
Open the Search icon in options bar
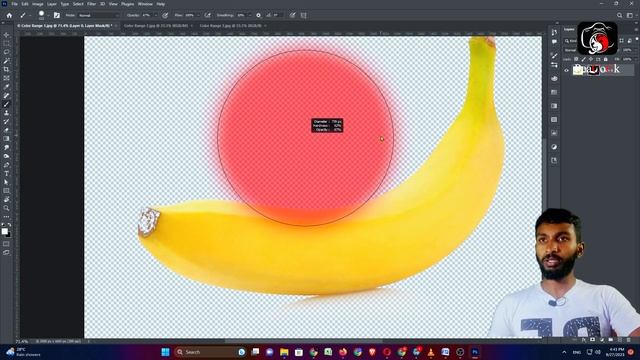tap(620, 15)
